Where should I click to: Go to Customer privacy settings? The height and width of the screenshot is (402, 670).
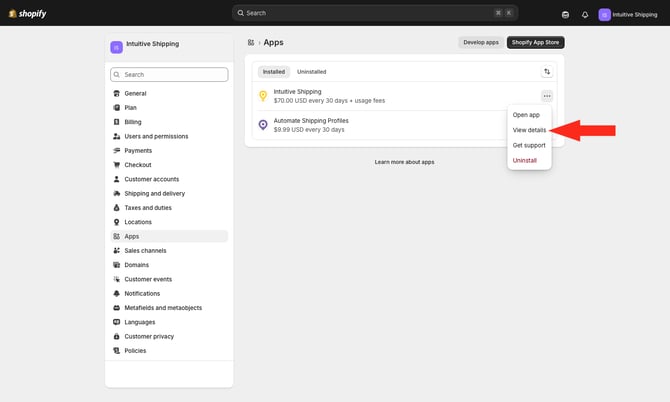(x=169, y=337)
